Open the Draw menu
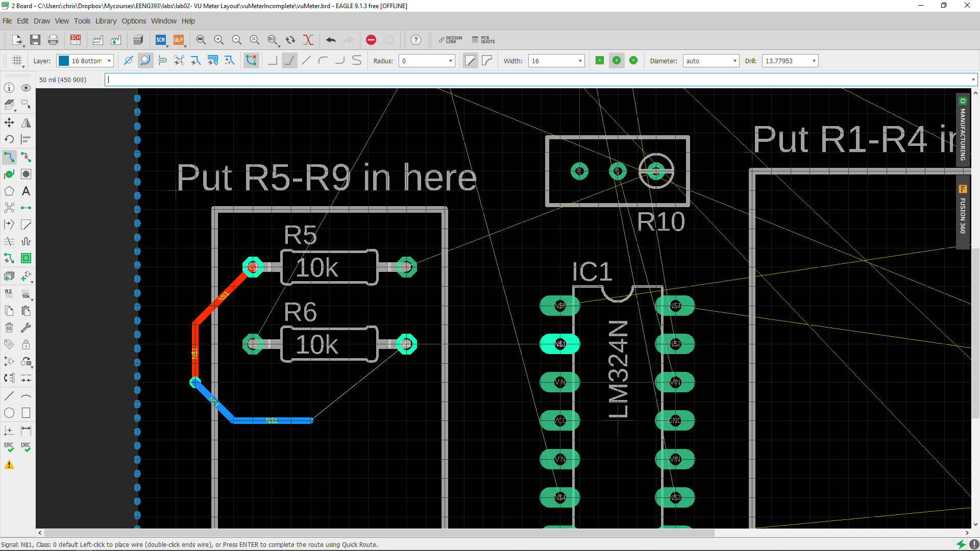980x551 pixels. [x=42, y=21]
